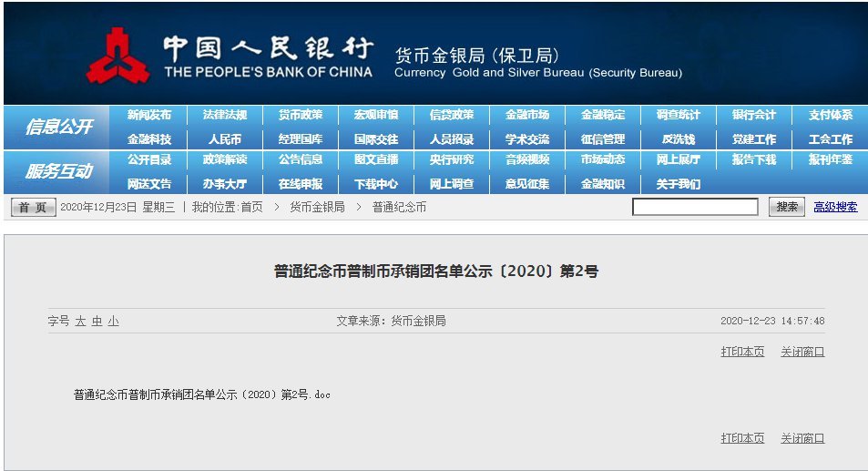Click lower 关闭窗口 close link
The image size is (868, 471).
point(802,438)
